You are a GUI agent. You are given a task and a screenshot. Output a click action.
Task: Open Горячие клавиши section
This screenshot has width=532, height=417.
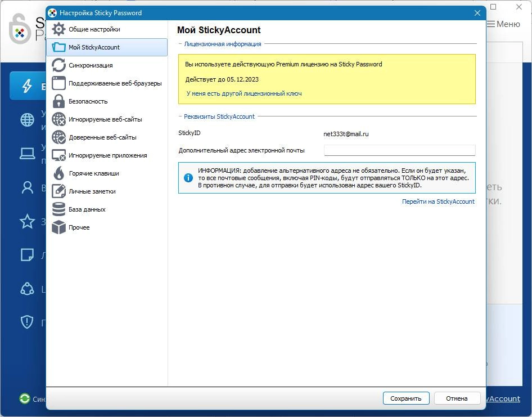[107, 173]
